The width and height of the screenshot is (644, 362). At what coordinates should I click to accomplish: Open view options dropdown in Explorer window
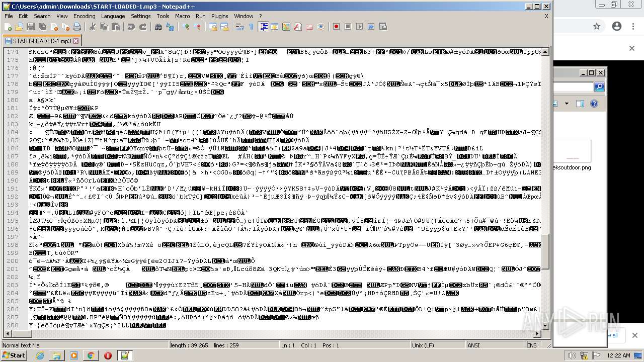(567, 104)
